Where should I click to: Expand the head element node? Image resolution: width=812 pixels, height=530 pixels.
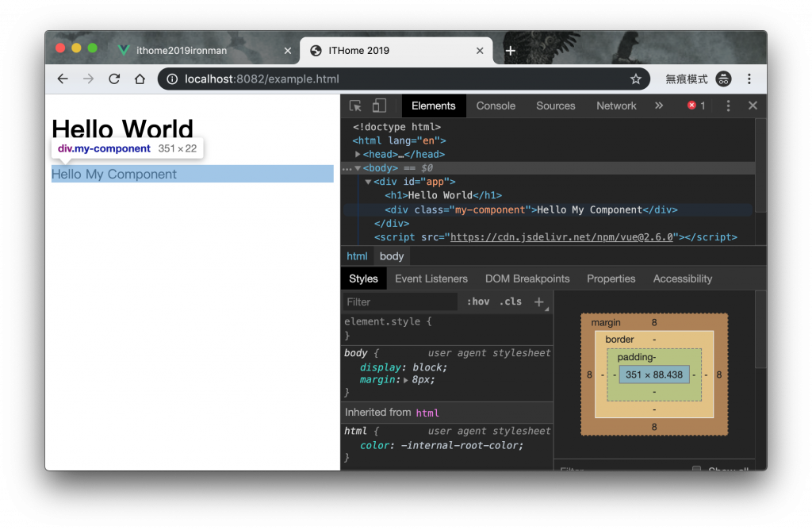tap(358, 155)
